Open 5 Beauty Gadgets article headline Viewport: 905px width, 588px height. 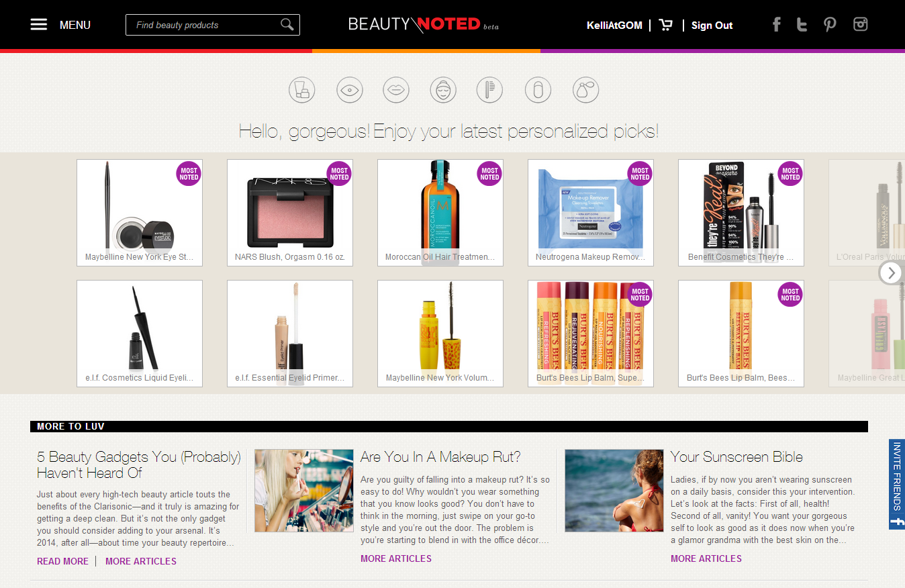(139, 464)
